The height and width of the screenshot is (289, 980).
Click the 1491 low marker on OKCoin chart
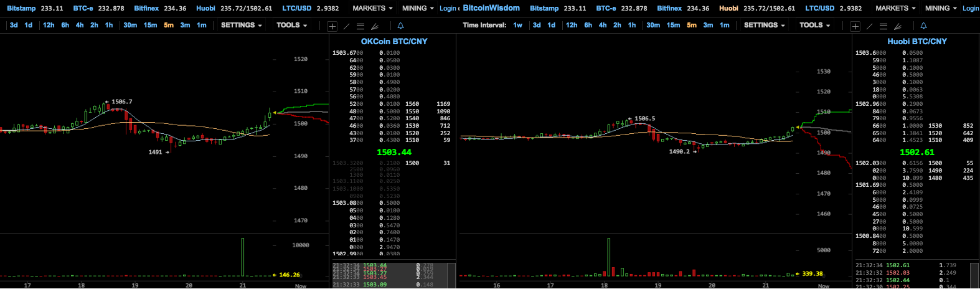tap(155, 152)
